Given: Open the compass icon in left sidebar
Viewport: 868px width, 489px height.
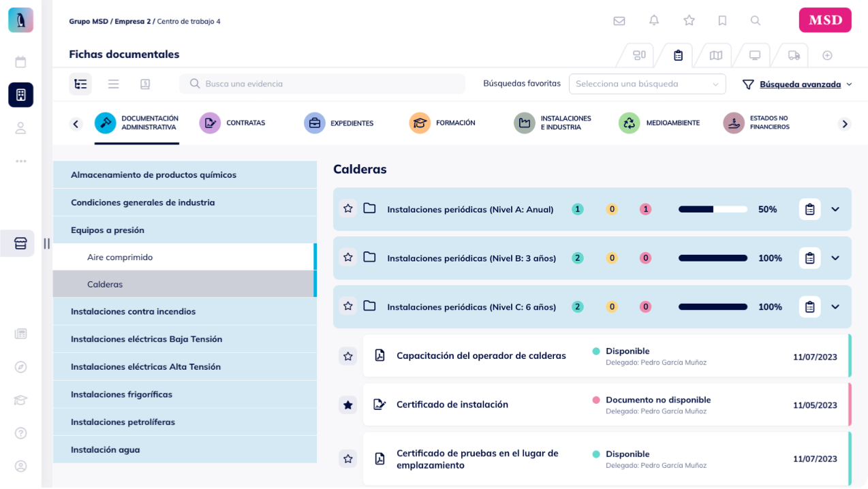Looking at the screenshot, I should [x=20, y=366].
